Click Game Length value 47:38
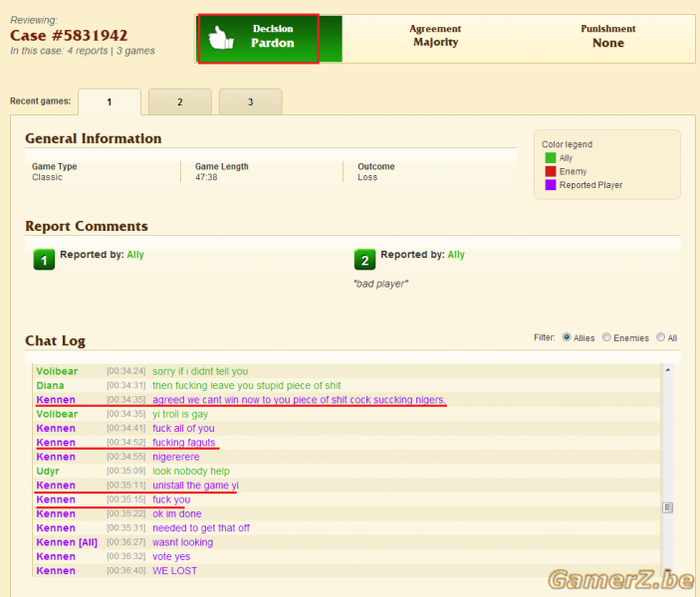 pos(206,177)
